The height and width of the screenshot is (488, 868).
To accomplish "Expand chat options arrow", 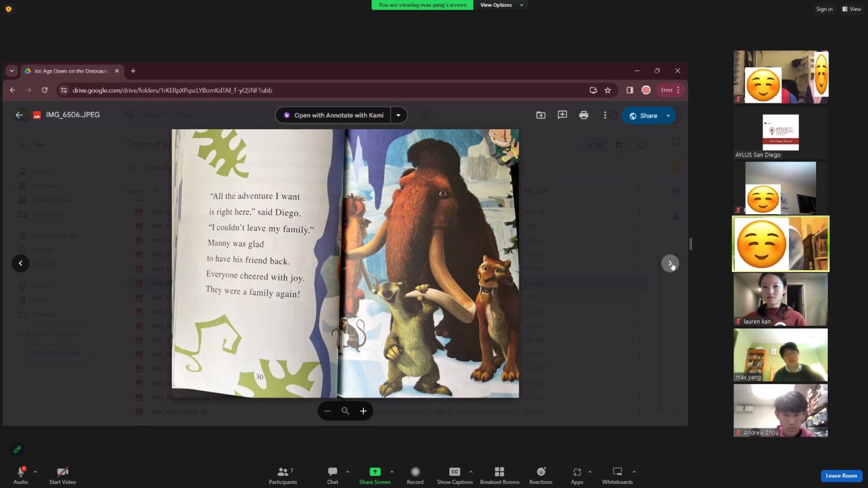I will (348, 472).
